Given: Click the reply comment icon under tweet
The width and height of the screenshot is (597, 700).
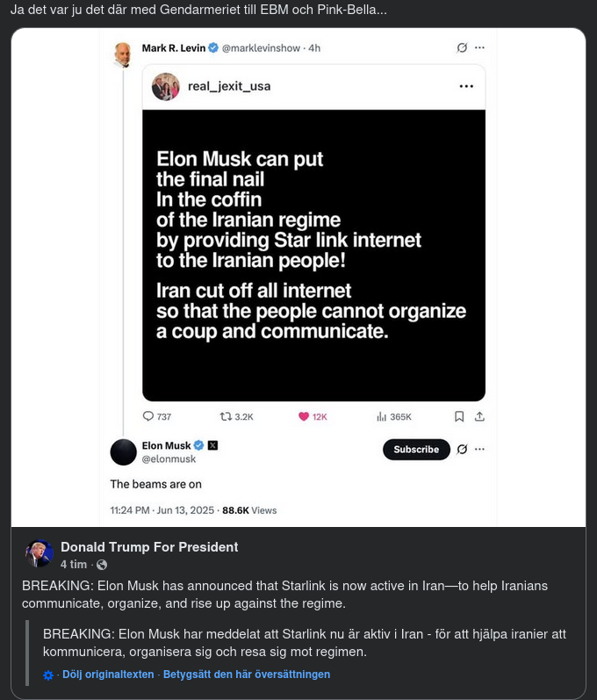Looking at the screenshot, I should pyautogui.click(x=147, y=416).
